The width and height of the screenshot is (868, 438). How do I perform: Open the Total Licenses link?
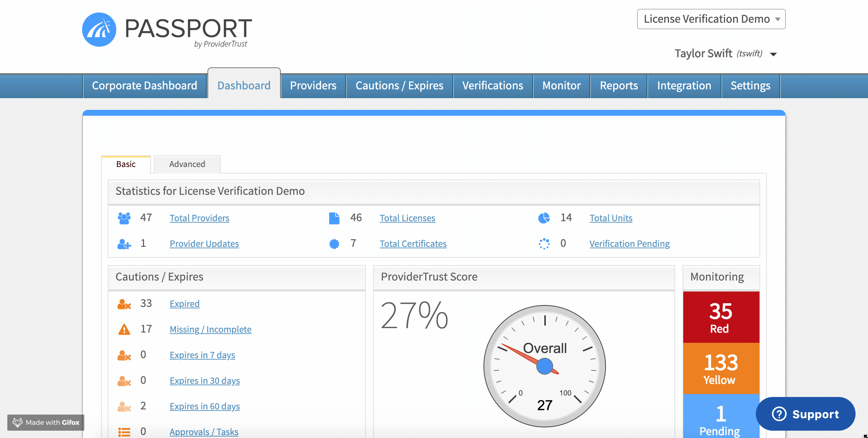click(407, 218)
